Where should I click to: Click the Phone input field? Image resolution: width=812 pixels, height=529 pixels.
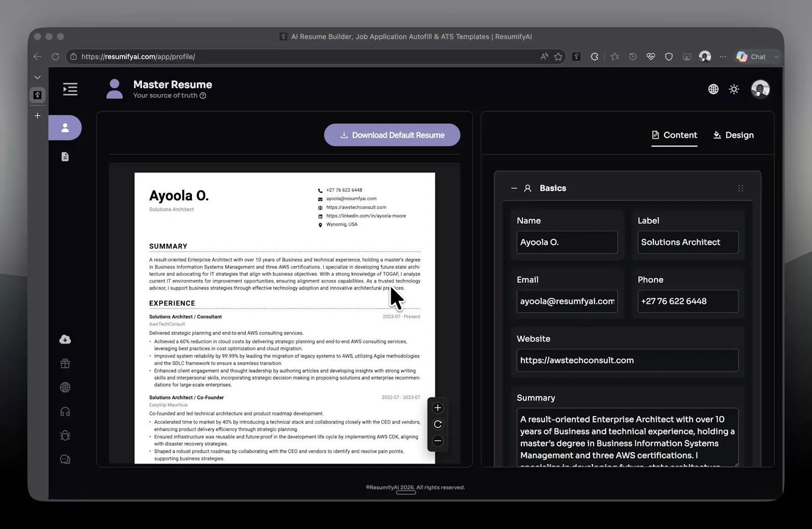point(688,301)
